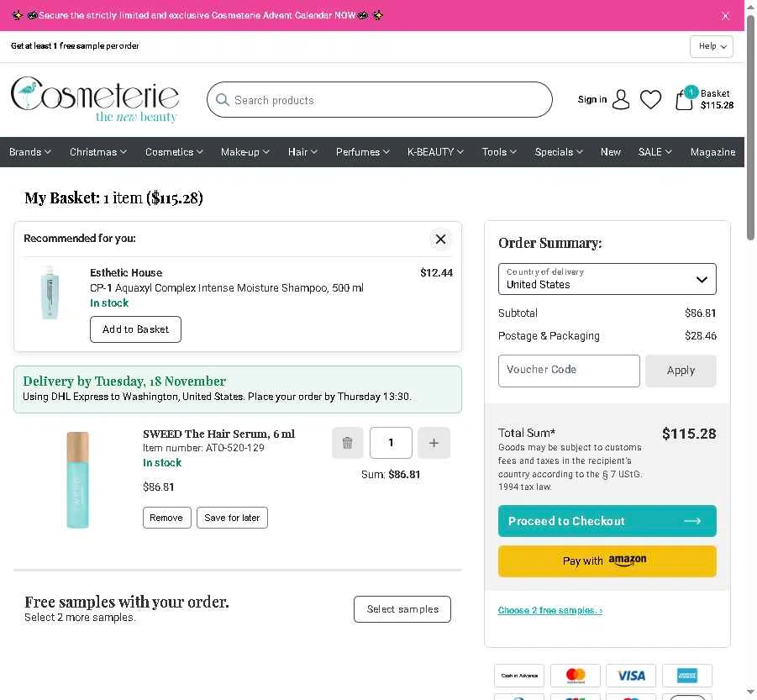Viewport: 757px width, 700px height.
Task: Focus the Search products field
Action: point(380,100)
